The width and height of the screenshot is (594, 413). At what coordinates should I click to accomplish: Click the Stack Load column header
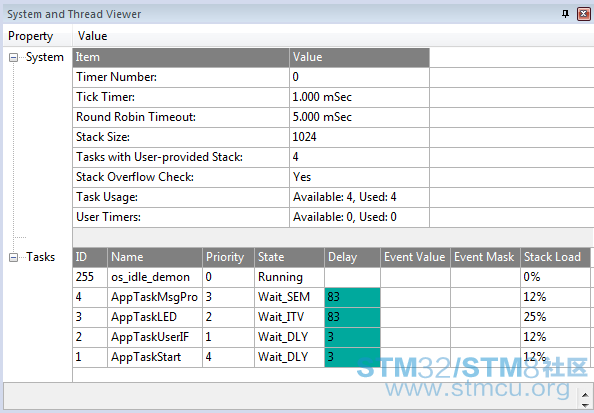click(x=555, y=257)
